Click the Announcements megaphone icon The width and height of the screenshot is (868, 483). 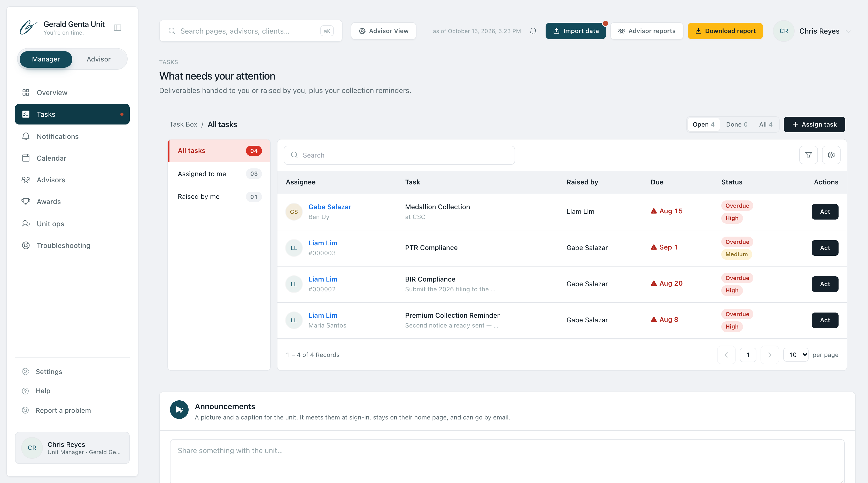point(179,410)
